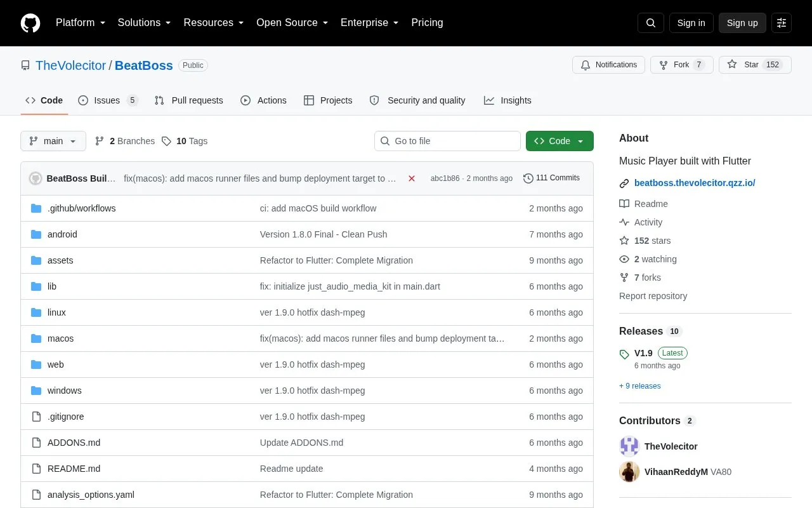Open the main branch dropdown
This screenshot has height=508, width=812.
(53, 141)
